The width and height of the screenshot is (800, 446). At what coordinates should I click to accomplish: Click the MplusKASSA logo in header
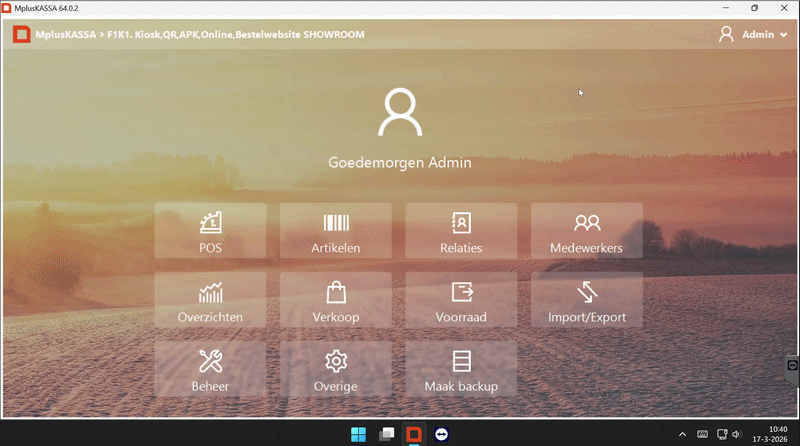point(20,34)
